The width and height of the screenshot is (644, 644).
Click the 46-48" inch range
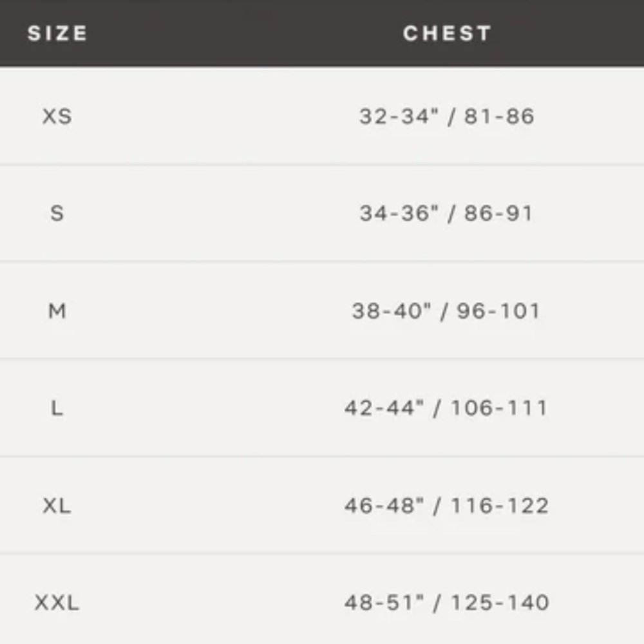coord(384,506)
